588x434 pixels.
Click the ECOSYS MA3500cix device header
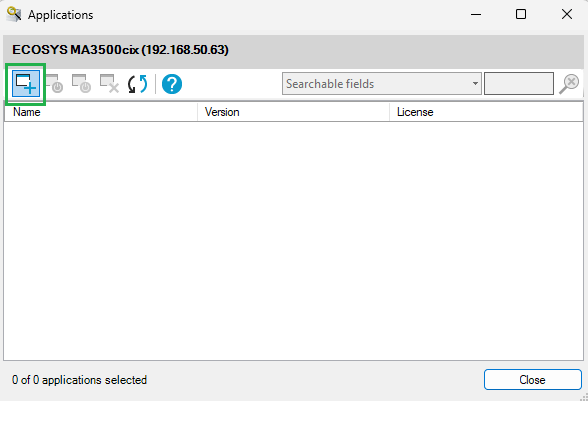pos(120,50)
